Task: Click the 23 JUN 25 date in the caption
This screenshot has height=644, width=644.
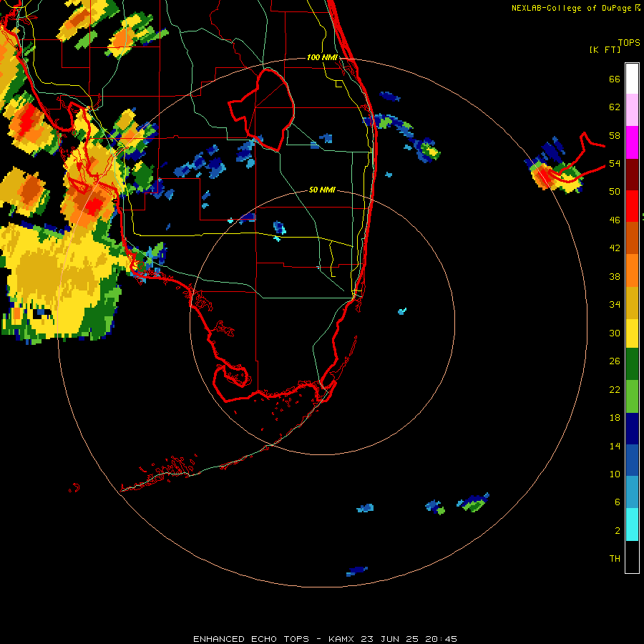Action: tap(389, 639)
